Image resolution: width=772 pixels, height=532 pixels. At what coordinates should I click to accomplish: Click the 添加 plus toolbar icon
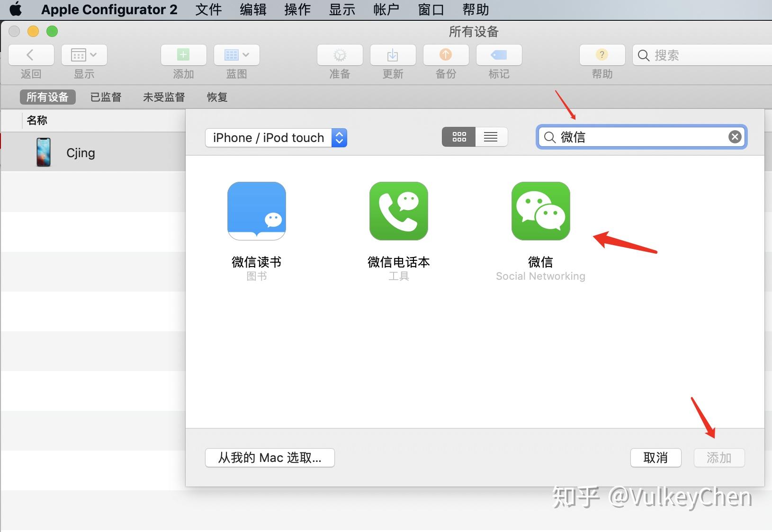[x=184, y=55]
